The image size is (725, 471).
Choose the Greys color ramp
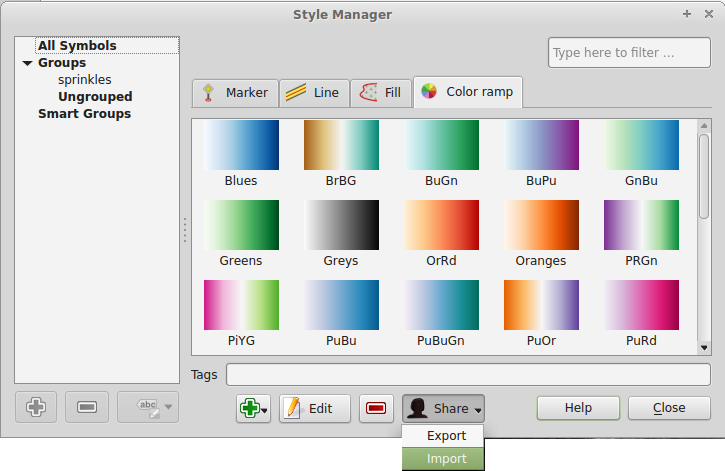tap(341, 225)
